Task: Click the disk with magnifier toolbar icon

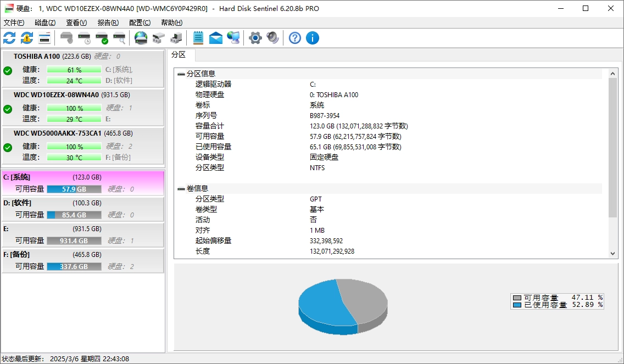Action: pos(119,38)
